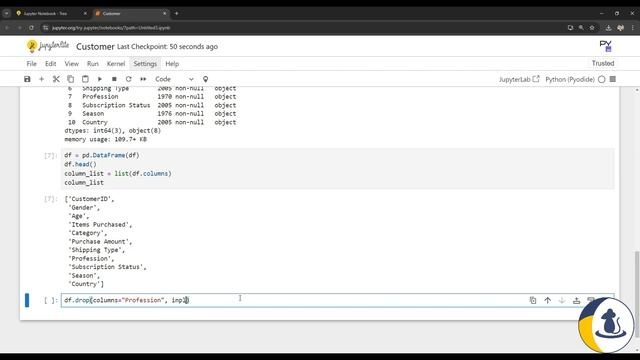Click the debugger pin icon in toolbar
Viewport: 640px width, 360px height.
[x=205, y=79]
